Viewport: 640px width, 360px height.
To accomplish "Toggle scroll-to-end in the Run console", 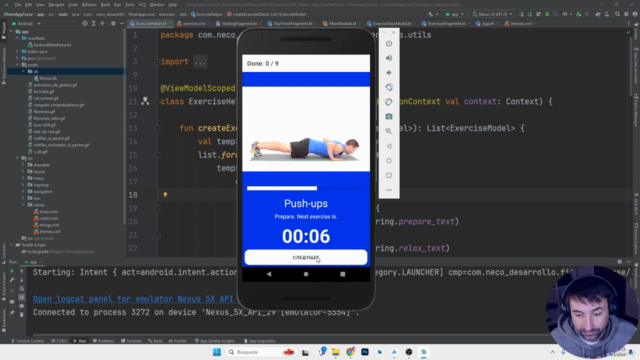I will point(22,297).
